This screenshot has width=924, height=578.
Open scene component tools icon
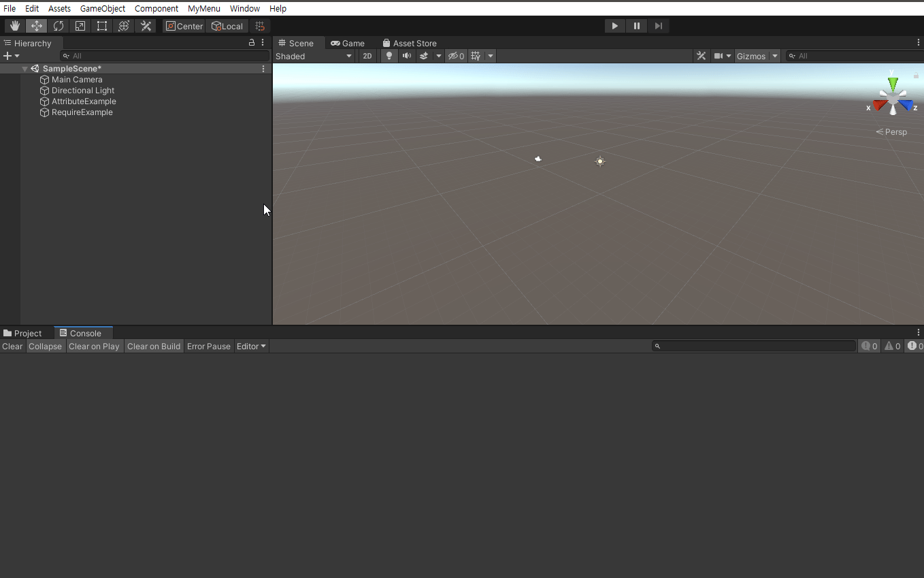pyautogui.click(x=702, y=56)
